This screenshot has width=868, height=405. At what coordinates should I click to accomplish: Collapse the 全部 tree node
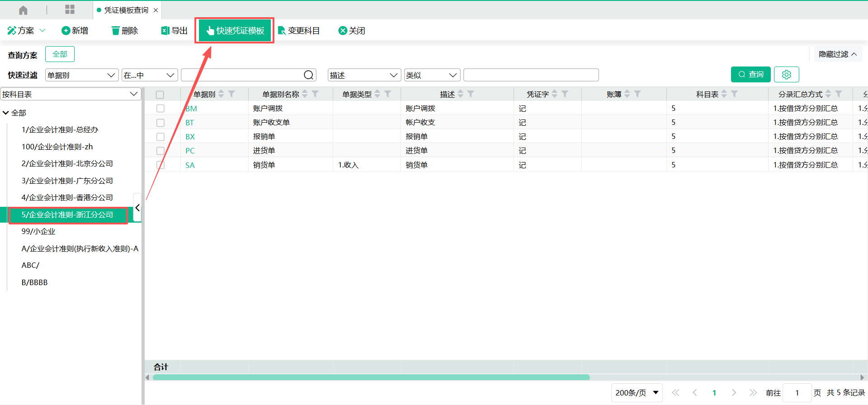click(6, 113)
